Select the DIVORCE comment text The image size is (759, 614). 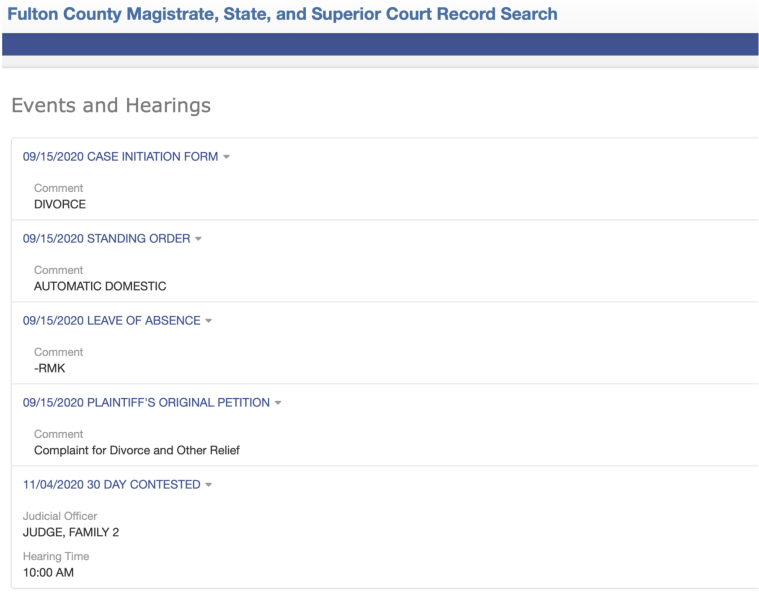click(60, 204)
